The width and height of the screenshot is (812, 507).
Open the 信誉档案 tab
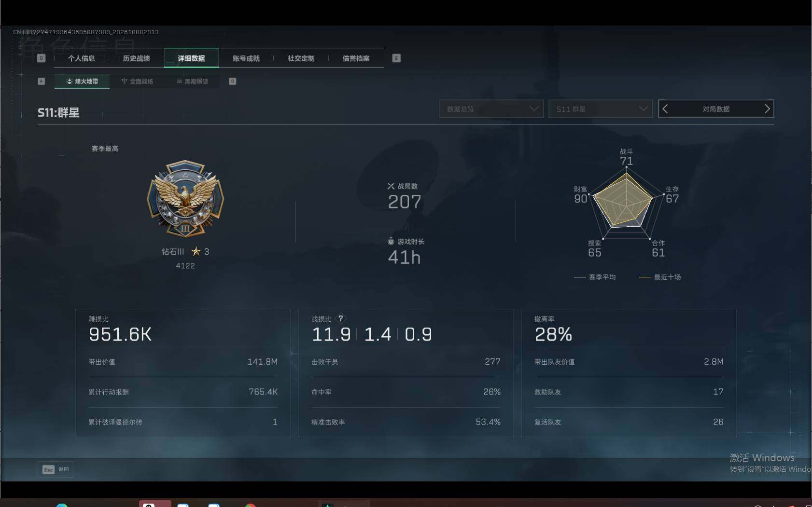click(x=356, y=58)
